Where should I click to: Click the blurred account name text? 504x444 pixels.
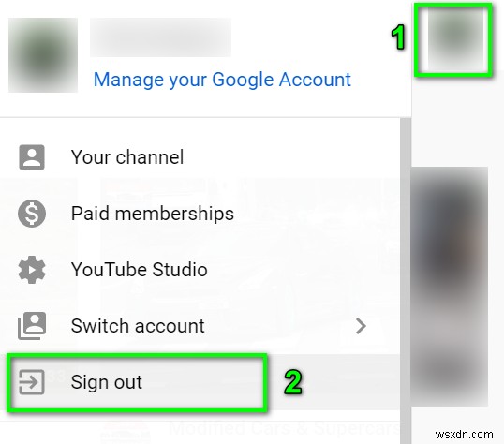click(160, 37)
